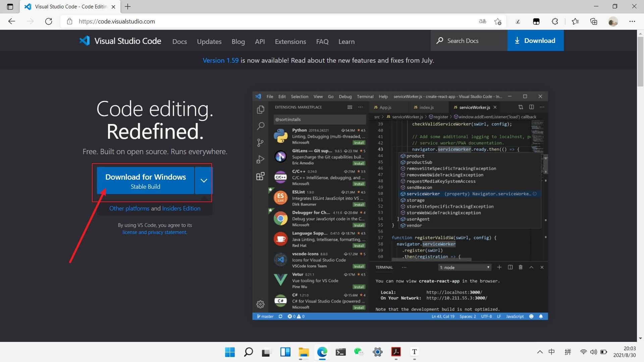Open Task View on taskbar

266,352
